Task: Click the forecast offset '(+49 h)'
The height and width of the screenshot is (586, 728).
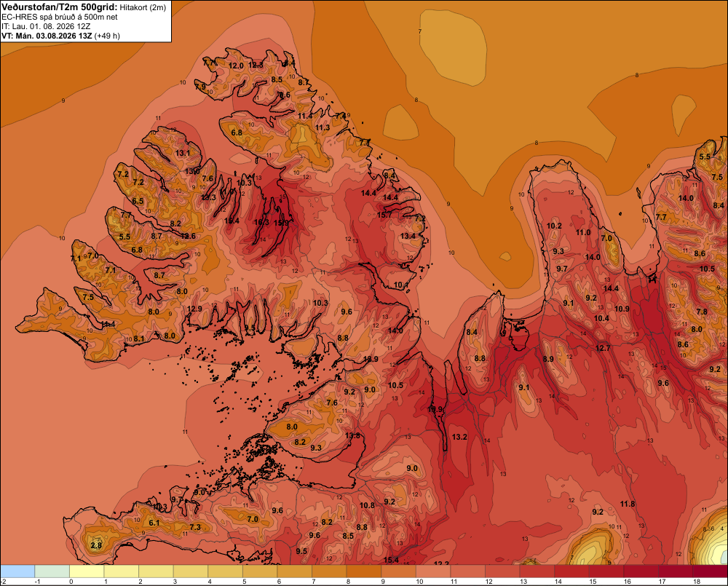Action: tap(107, 36)
